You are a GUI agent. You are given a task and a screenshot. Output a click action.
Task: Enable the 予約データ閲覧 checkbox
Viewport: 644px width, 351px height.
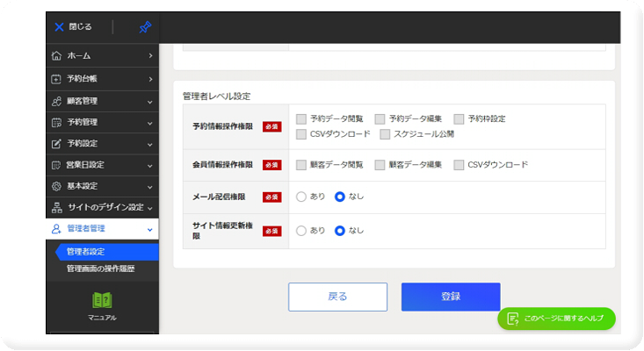click(x=301, y=118)
